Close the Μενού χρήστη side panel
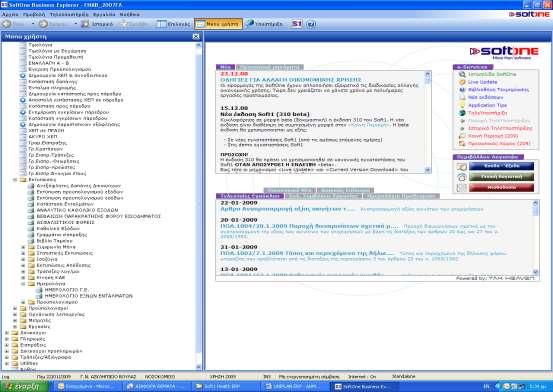The width and height of the screenshot is (553, 392). pyautogui.click(x=196, y=36)
